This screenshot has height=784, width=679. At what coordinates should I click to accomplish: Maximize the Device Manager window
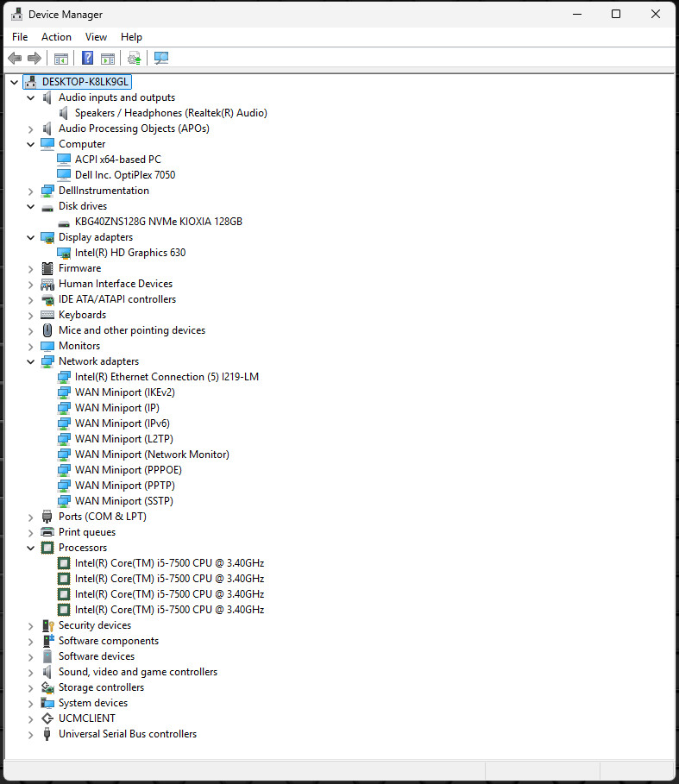pyautogui.click(x=616, y=14)
